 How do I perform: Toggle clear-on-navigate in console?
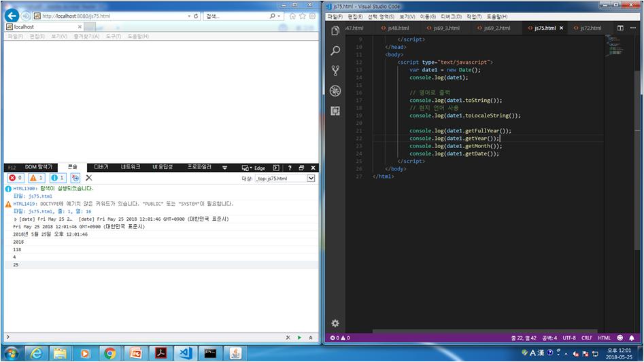[75, 177]
